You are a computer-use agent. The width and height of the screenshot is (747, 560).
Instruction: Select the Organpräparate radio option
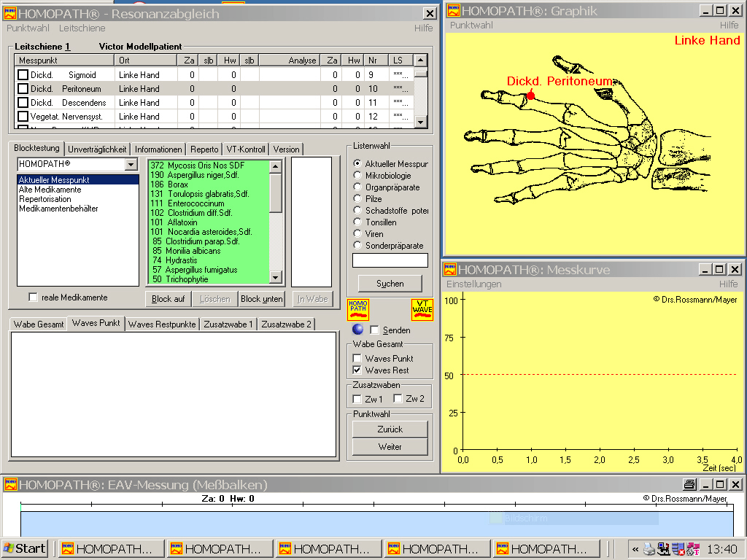357,187
